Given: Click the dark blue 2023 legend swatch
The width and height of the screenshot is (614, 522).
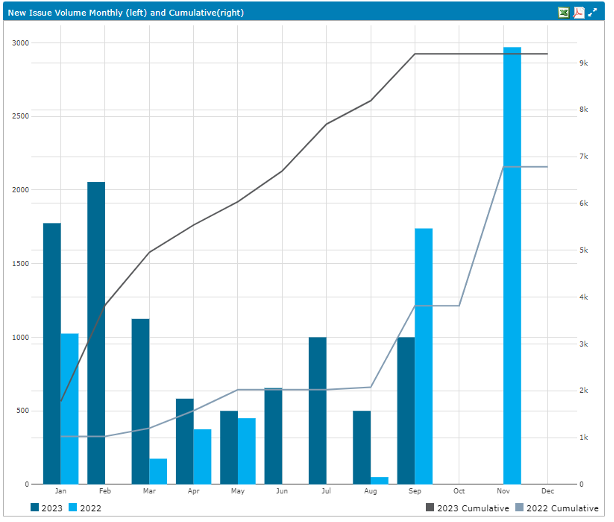Looking at the screenshot, I should click(x=36, y=508).
